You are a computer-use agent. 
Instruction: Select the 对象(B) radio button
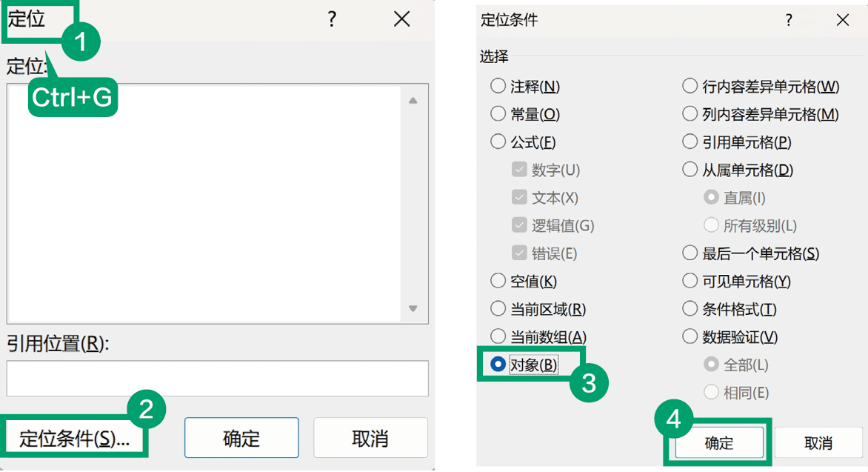498,365
